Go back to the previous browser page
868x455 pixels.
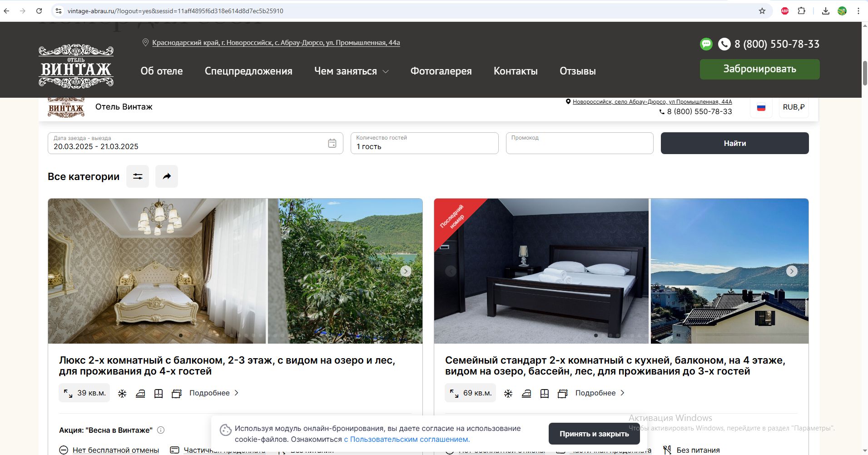pyautogui.click(x=7, y=11)
